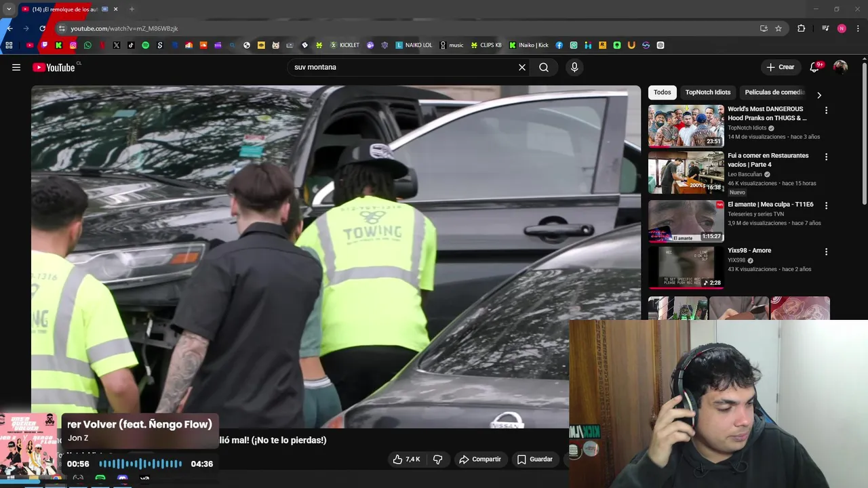Reload the page in Chrome
The image size is (868, 488).
(42, 28)
